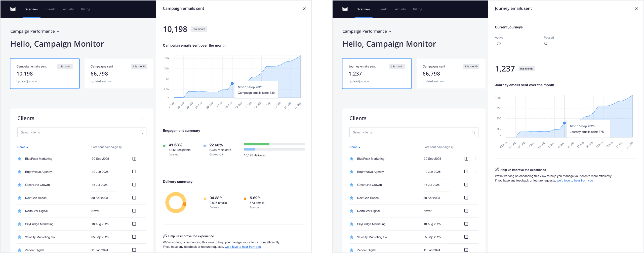The image size is (644, 253).
Task: Click blue clicked progress bar
Action: tap(249, 149)
